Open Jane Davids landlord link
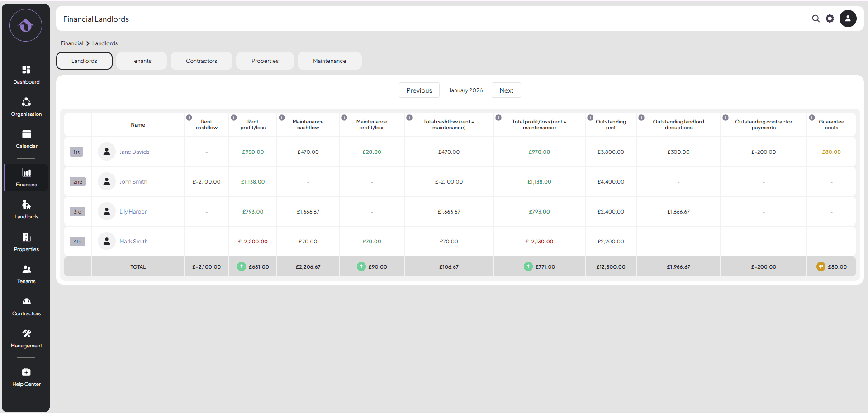 tap(134, 152)
